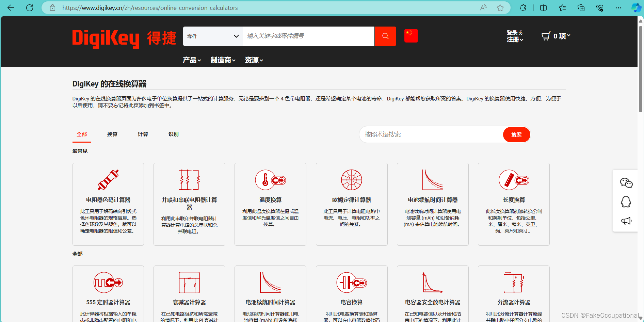Image resolution: width=644 pixels, height=322 pixels.
Task: Open 555 定时器计算器 icon
Action: [108, 283]
